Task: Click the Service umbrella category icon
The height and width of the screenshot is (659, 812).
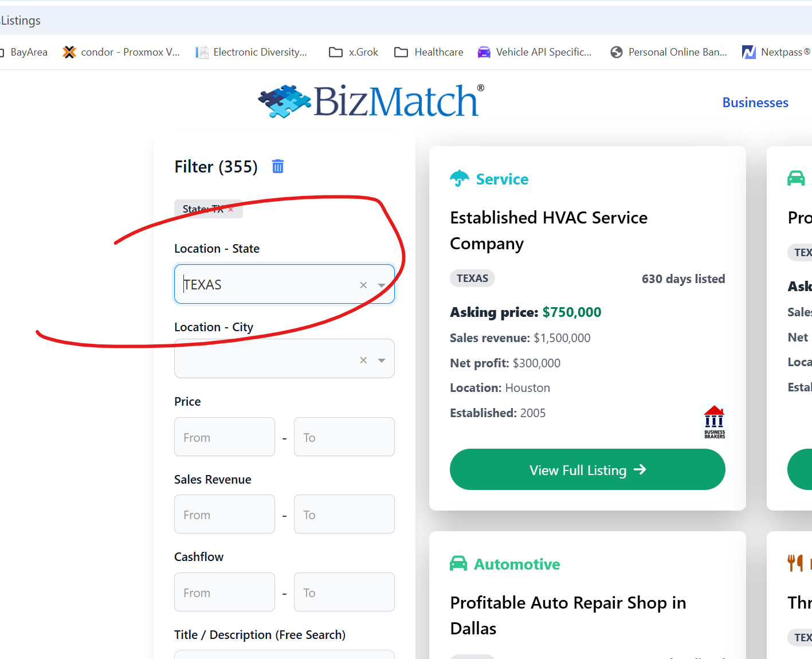Action: click(460, 179)
